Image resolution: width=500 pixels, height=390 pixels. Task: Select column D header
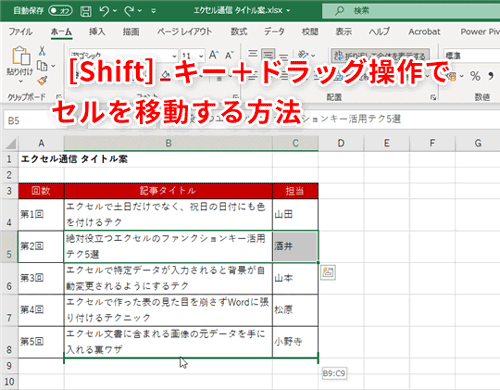[341, 143]
